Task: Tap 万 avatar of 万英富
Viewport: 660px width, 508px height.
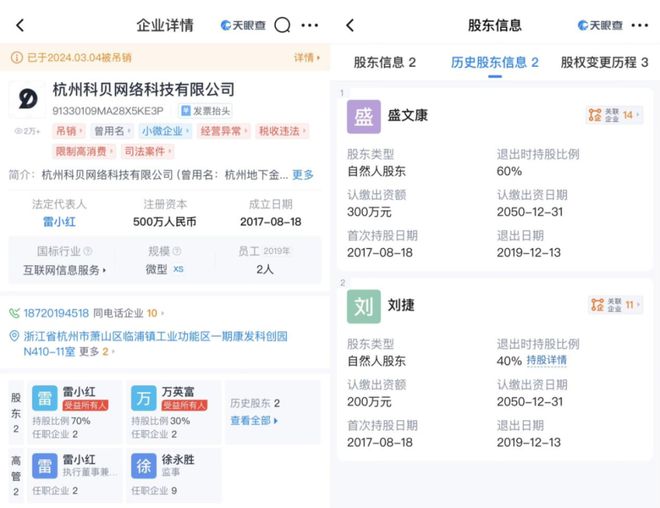Action: [144, 398]
